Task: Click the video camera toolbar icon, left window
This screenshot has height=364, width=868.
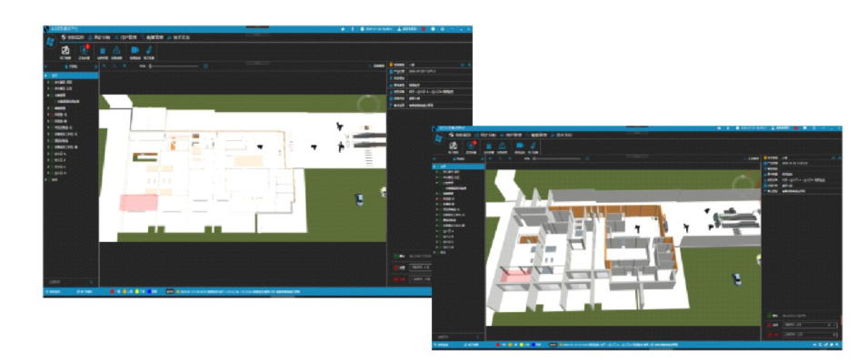Action: click(x=134, y=50)
